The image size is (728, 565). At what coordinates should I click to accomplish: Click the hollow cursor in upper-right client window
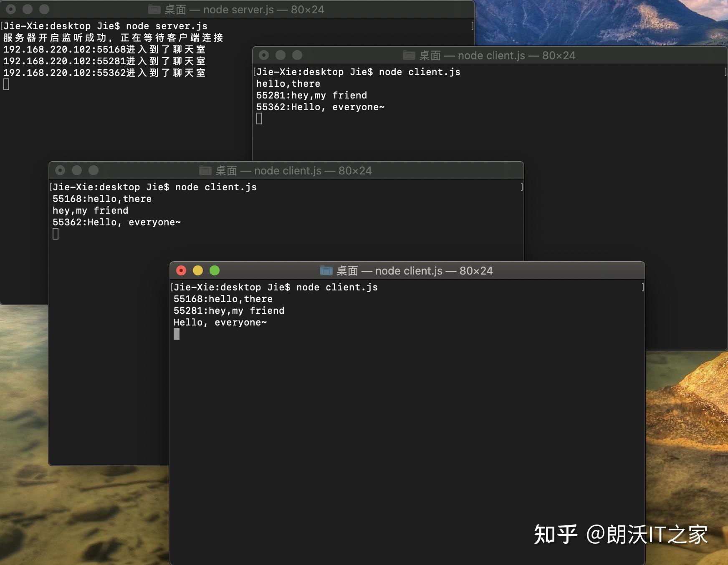pyautogui.click(x=259, y=119)
